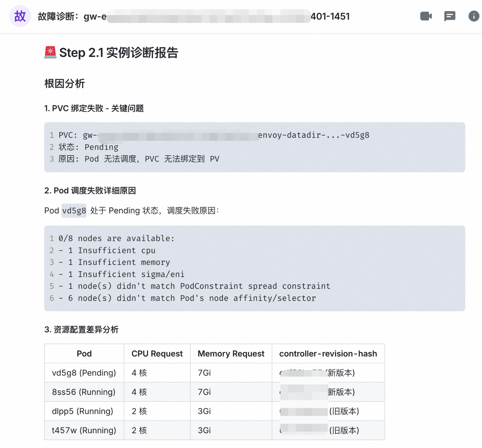Click heading 1. PVC 绑定失败 - 关键问题

tap(94, 108)
